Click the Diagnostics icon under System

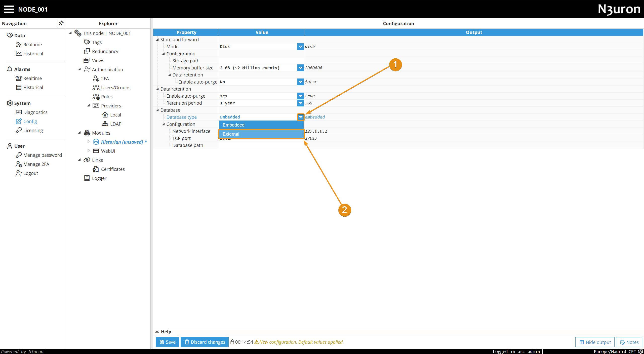(19, 112)
